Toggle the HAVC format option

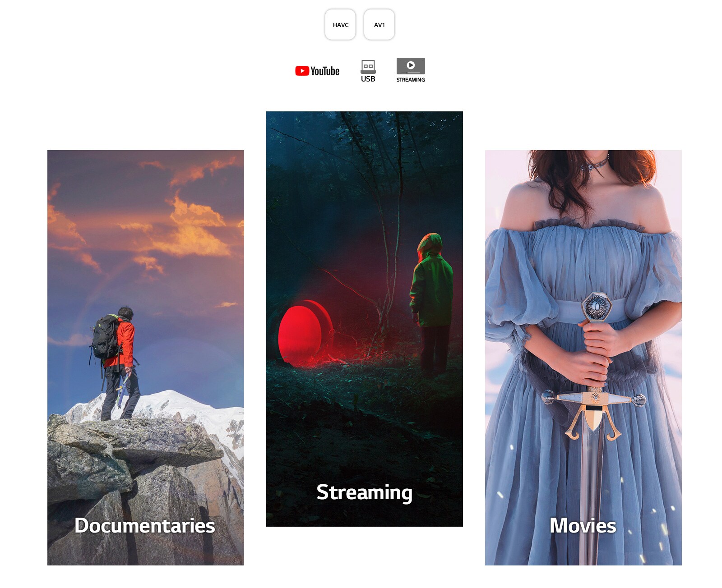[340, 25]
